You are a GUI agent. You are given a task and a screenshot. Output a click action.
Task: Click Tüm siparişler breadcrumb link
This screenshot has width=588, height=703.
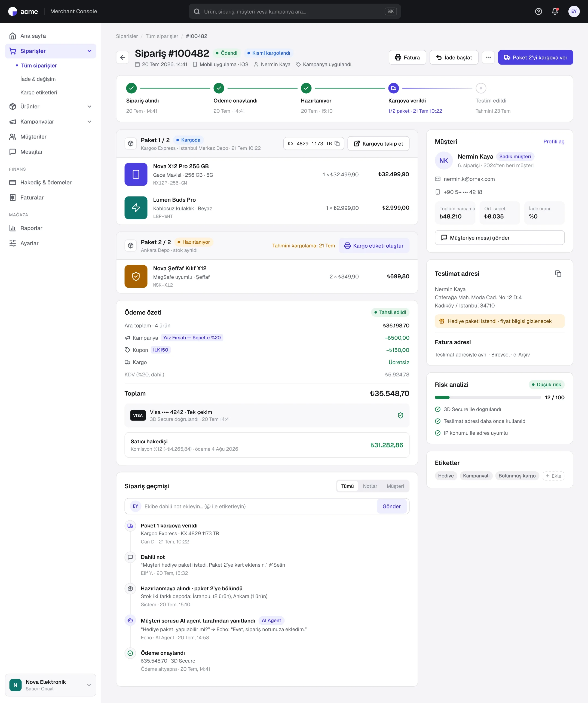coord(162,36)
